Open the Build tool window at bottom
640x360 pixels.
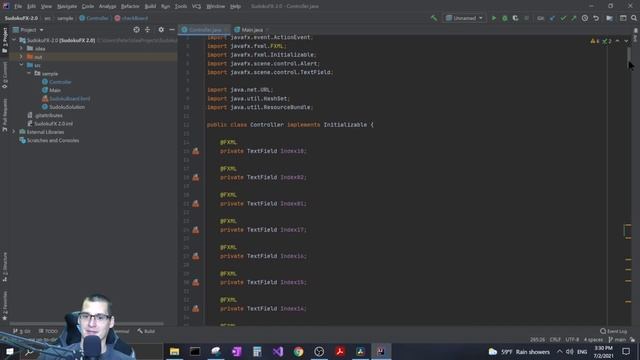point(146,331)
